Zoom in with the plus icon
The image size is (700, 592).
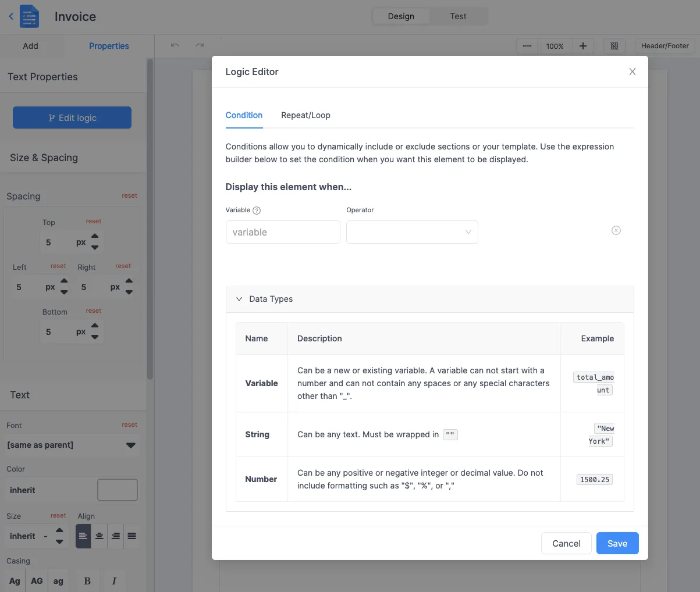(x=583, y=46)
